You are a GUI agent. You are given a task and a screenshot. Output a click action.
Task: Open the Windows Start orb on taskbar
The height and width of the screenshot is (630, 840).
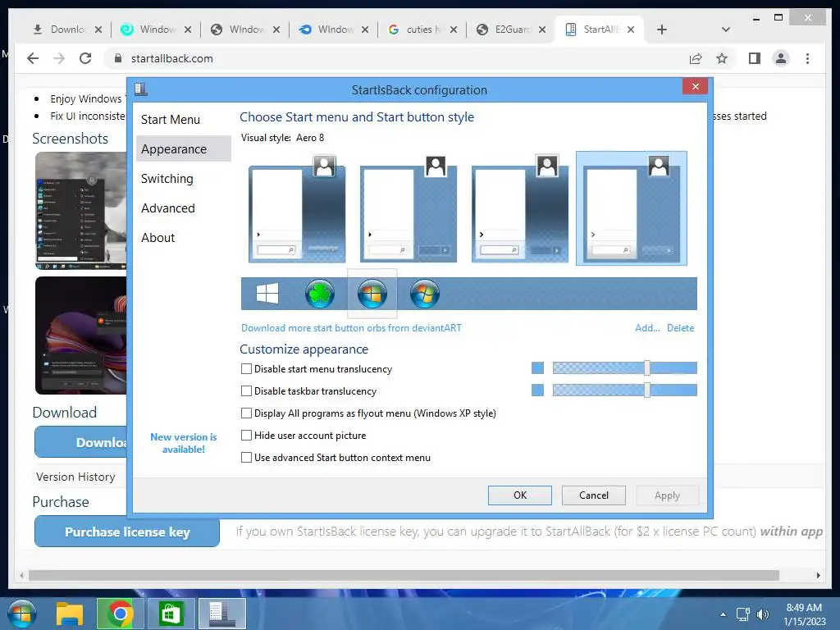pos(21,614)
